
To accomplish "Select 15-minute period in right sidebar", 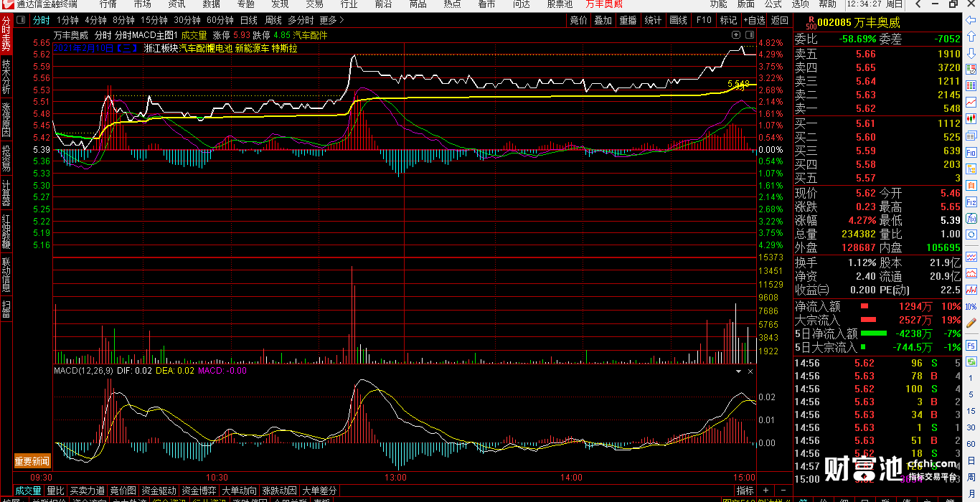I will point(971,411).
